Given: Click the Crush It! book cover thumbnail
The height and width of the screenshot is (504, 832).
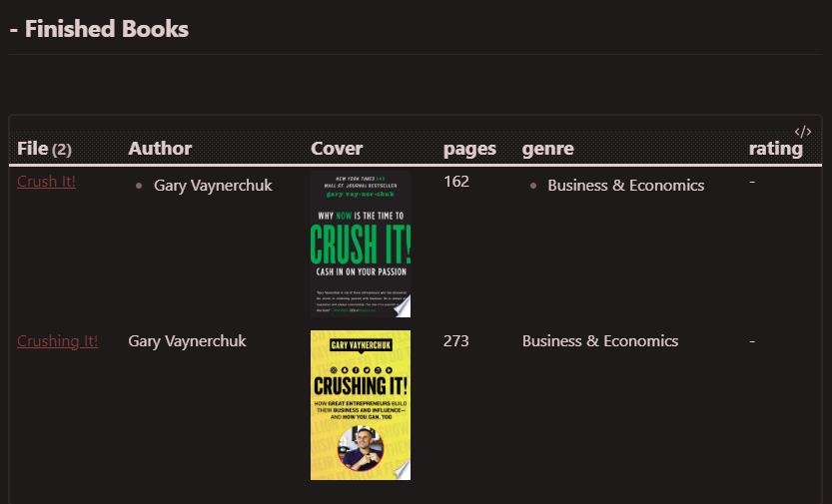Looking at the screenshot, I should tap(360, 244).
